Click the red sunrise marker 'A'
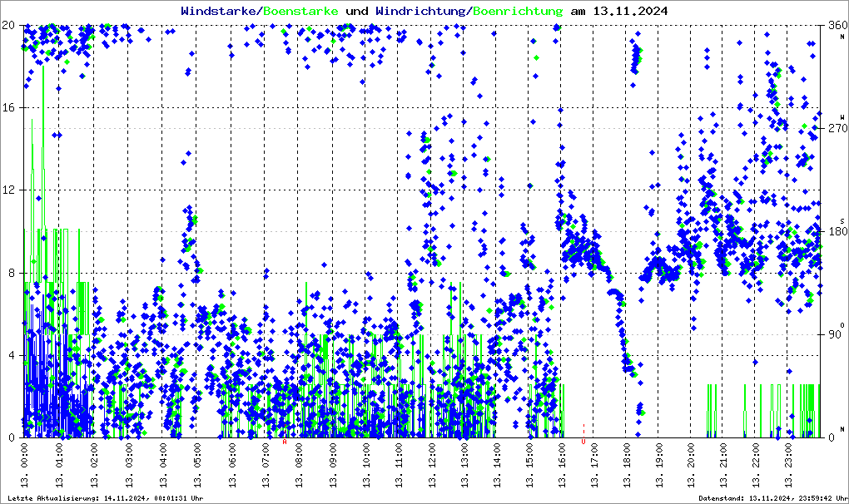 [x=285, y=442]
